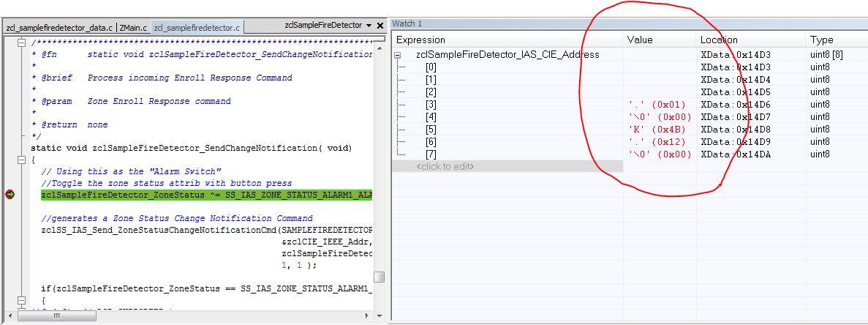
Task: Click the '// Using this as the "Alarm Switch"' comment
Action: 131,171
